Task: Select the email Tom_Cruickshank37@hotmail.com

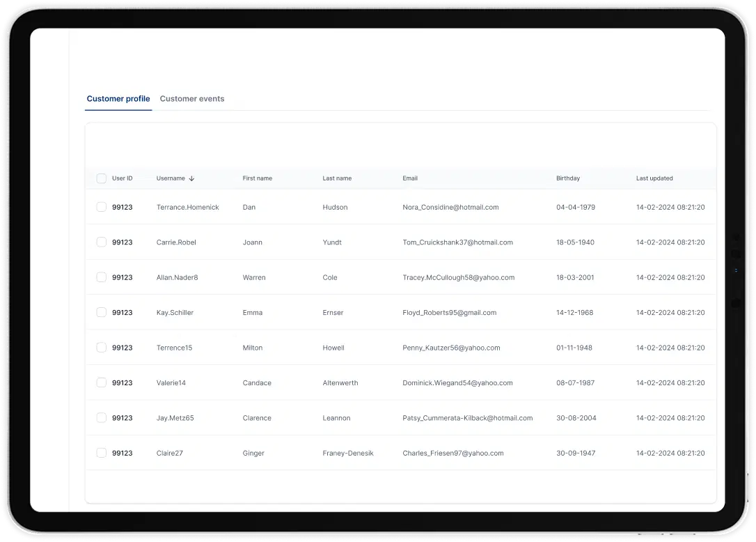Action: (457, 242)
